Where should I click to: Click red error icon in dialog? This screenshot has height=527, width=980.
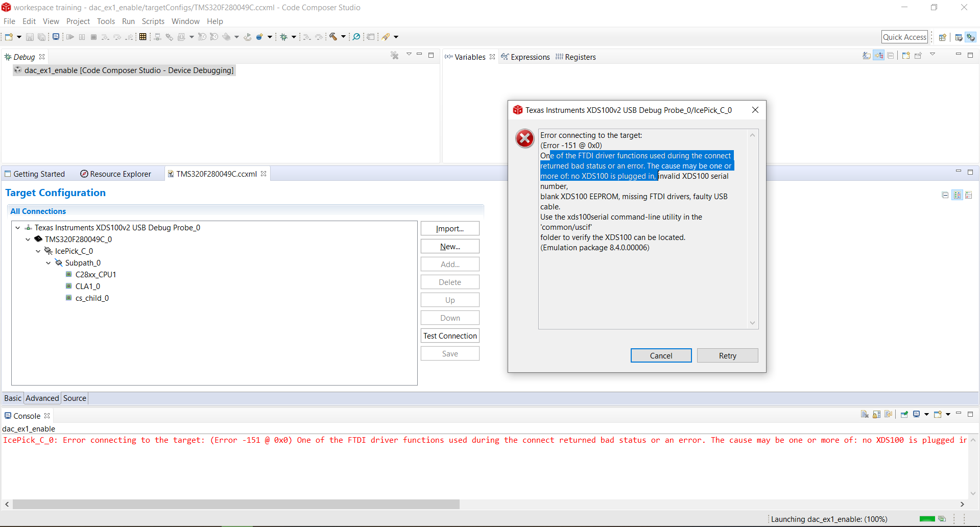coord(524,138)
